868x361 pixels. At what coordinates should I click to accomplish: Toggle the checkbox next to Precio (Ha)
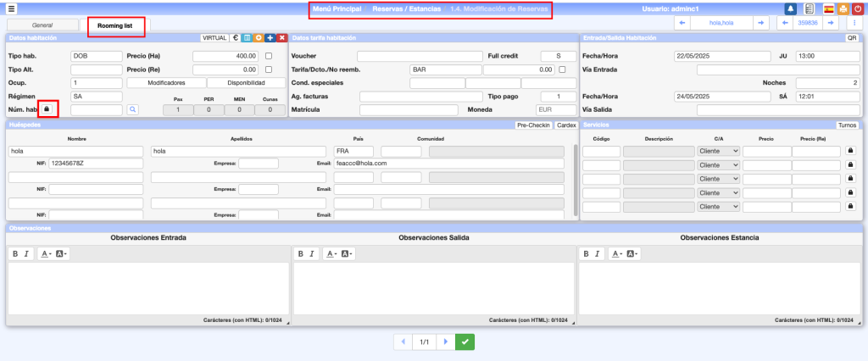click(x=269, y=56)
